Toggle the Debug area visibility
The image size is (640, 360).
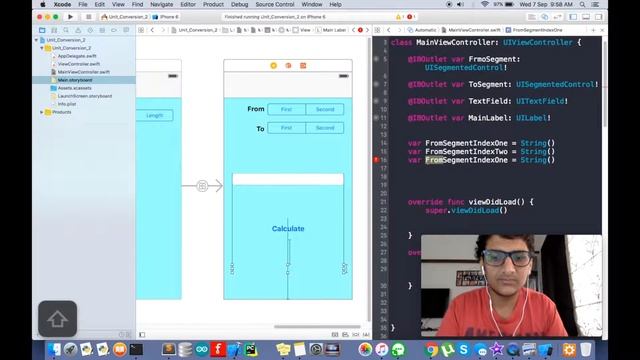click(x=586, y=17)
